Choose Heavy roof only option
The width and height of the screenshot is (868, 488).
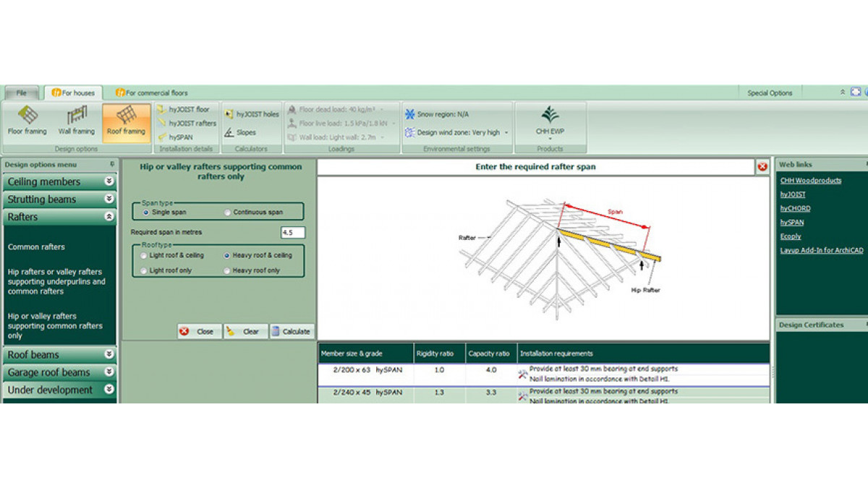(x=227, y=270)
